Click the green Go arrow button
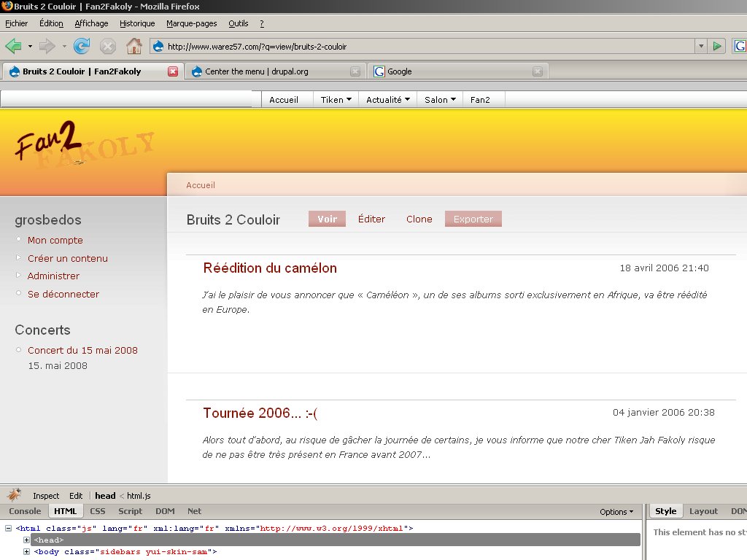Viewport: 747px width, 560px height. tap(717, 46)
